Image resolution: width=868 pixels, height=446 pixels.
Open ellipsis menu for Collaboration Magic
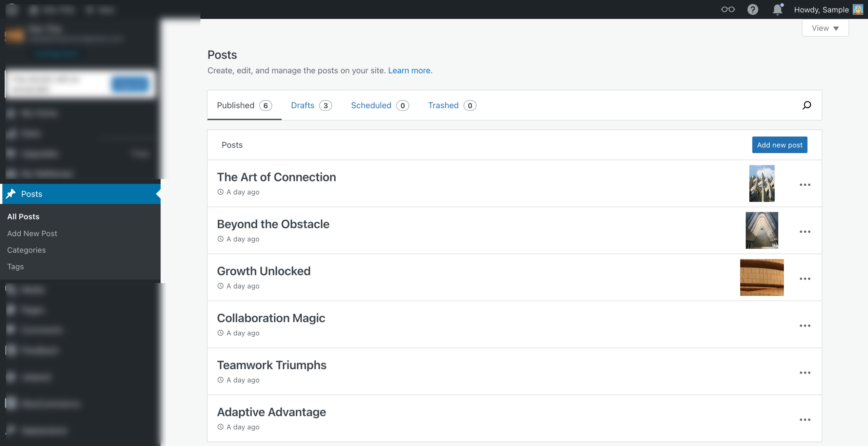click(x=805, y=326)
